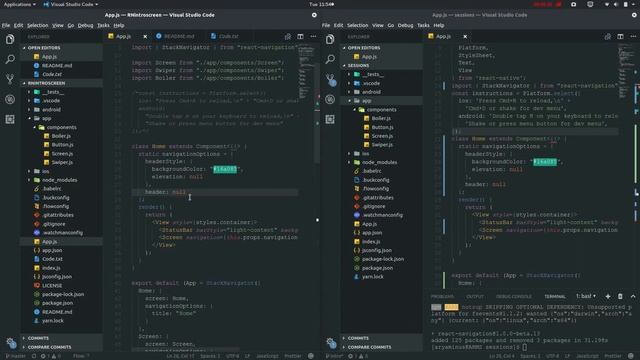
Task: Switch to Problems panel tab
Action: coord(442,297)
